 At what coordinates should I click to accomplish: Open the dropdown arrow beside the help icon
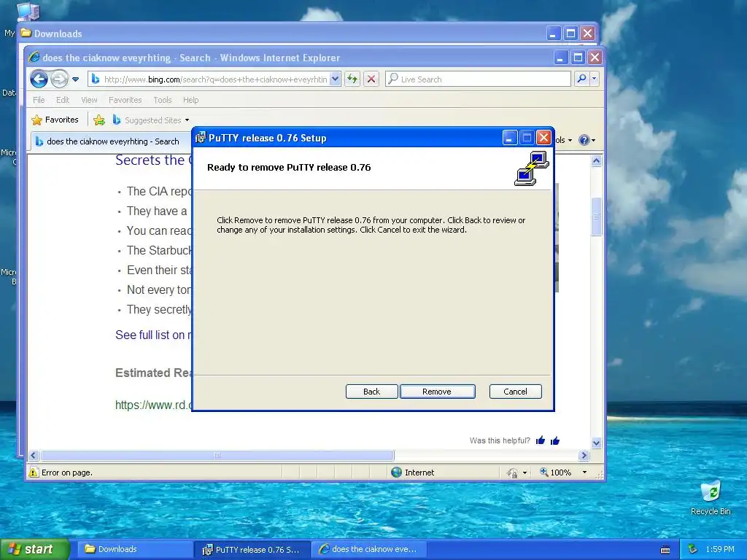(594, 141)
